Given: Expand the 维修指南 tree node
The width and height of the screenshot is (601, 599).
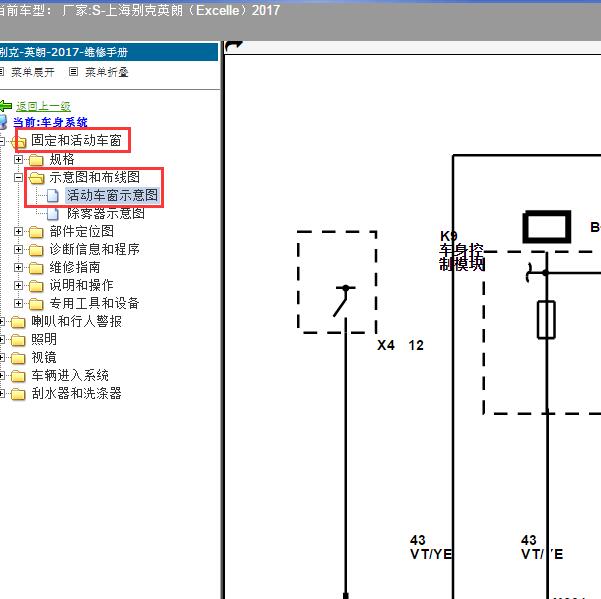Looking at the screenshot, I should pos(20,268).
